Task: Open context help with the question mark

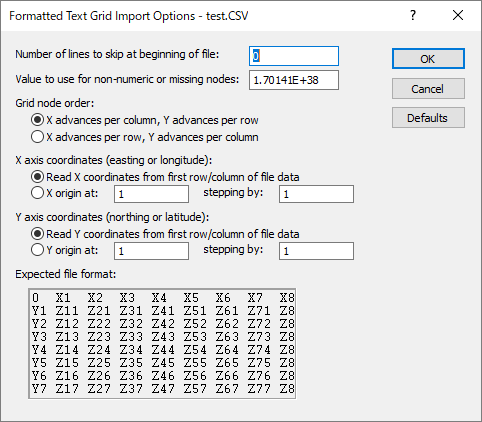Action: [413, 15]
